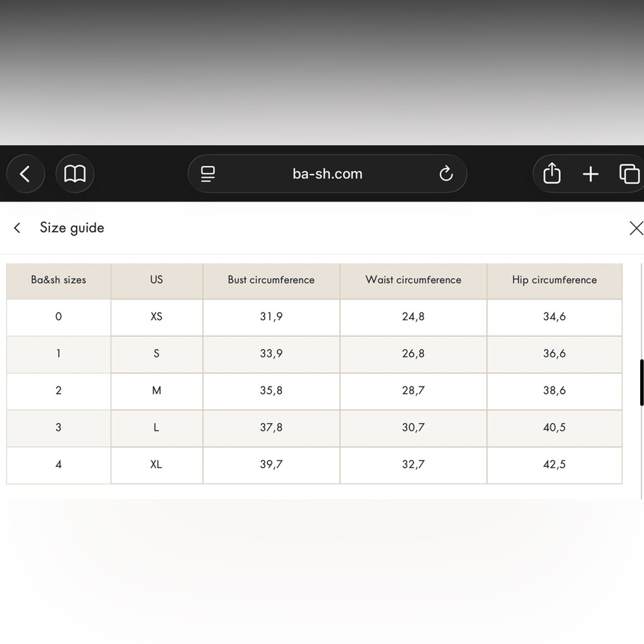Click the US column header
This screenshot has width=644, height=644.
156,280
